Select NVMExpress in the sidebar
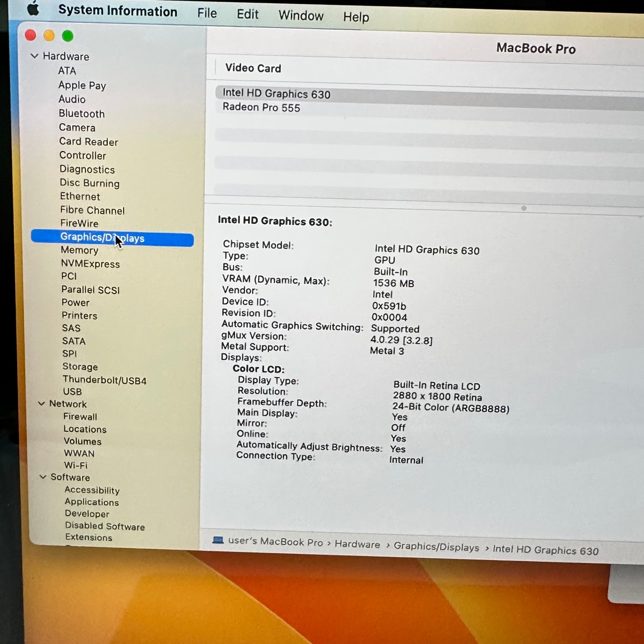The image size is (644, 644). 90,264
